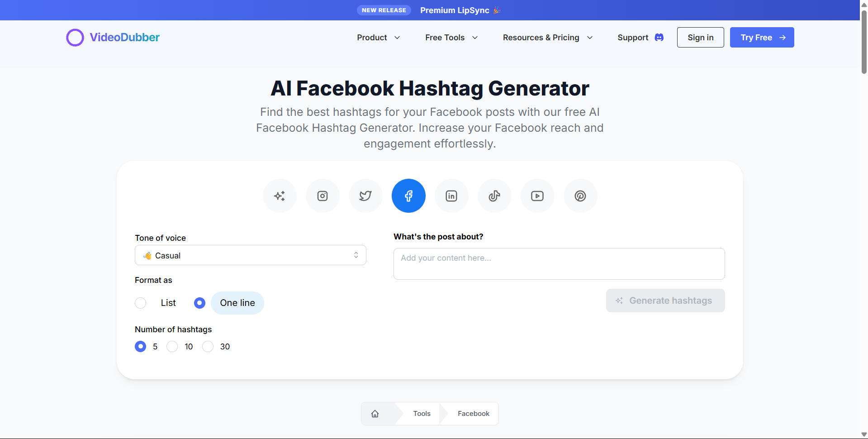
Task: Expand the Free Tools menu
Action: (x=451, y=38)
